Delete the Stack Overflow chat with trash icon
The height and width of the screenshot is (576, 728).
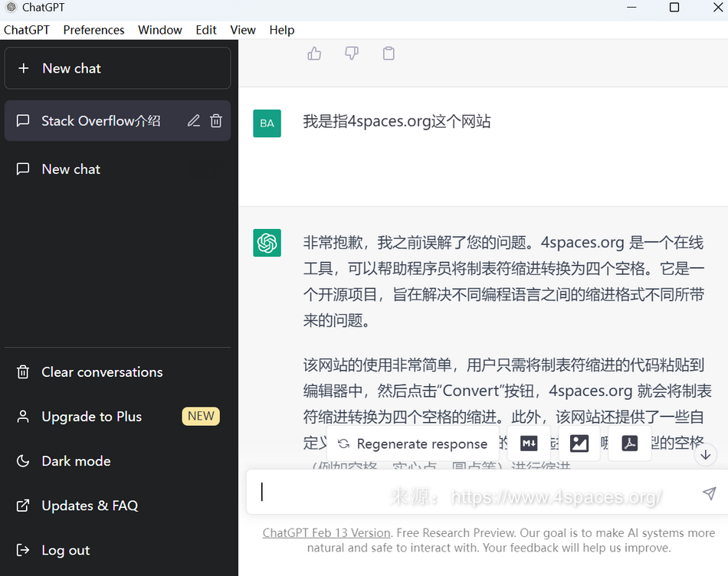216,121
